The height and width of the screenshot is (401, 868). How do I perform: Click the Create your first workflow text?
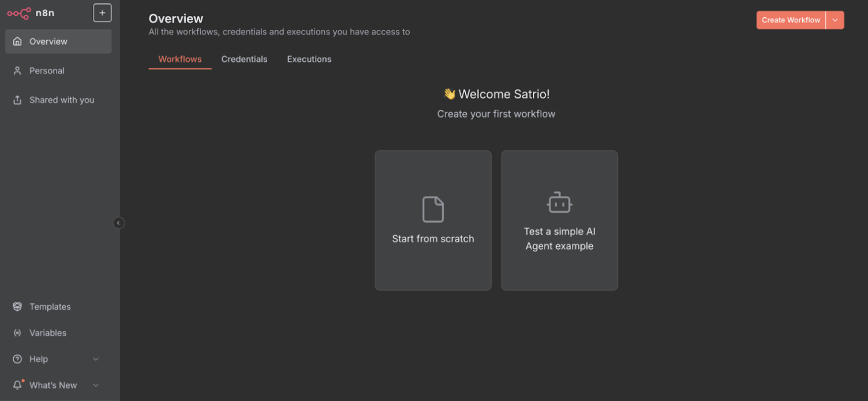[496, 114]
